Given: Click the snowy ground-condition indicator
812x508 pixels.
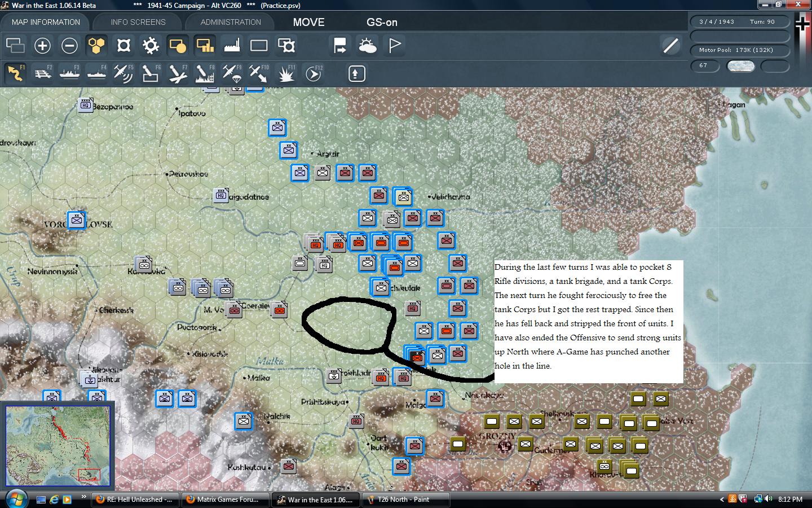Looking at the screenshot, I should (x=741, y=65).
